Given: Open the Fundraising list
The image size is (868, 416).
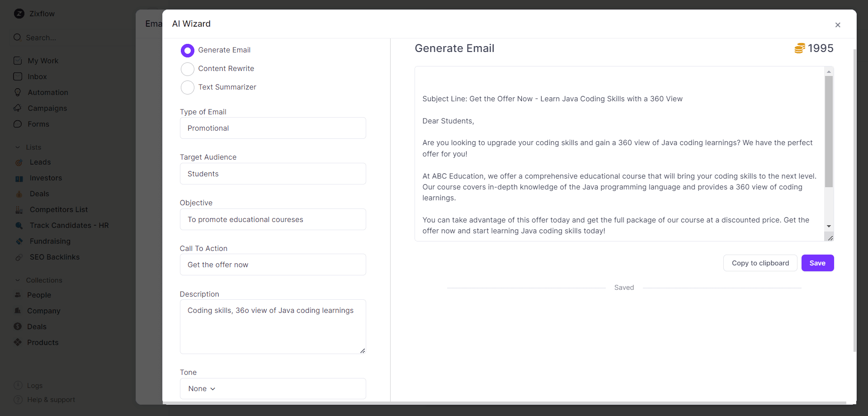Looking at the screenshot, I should (x=50, y=241).
